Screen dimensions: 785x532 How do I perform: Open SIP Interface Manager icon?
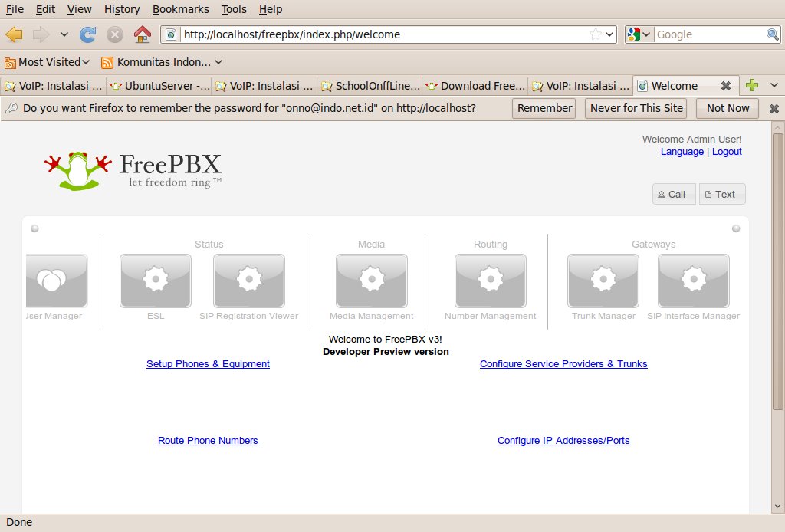tap(694, 281)
